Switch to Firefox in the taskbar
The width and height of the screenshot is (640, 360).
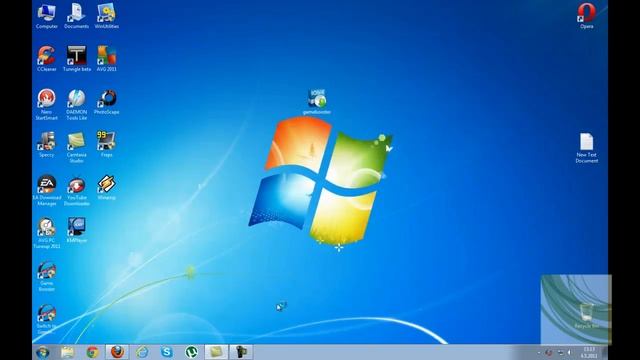coord(118,352)
